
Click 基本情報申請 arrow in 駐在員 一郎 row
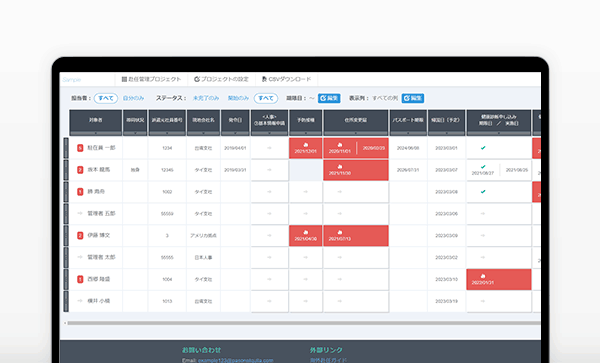269,148
